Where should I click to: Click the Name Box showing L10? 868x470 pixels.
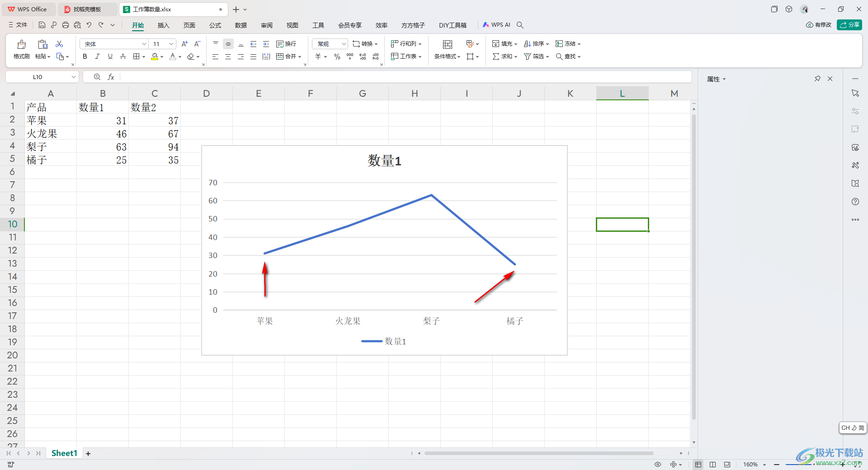(x=42, y=77)
